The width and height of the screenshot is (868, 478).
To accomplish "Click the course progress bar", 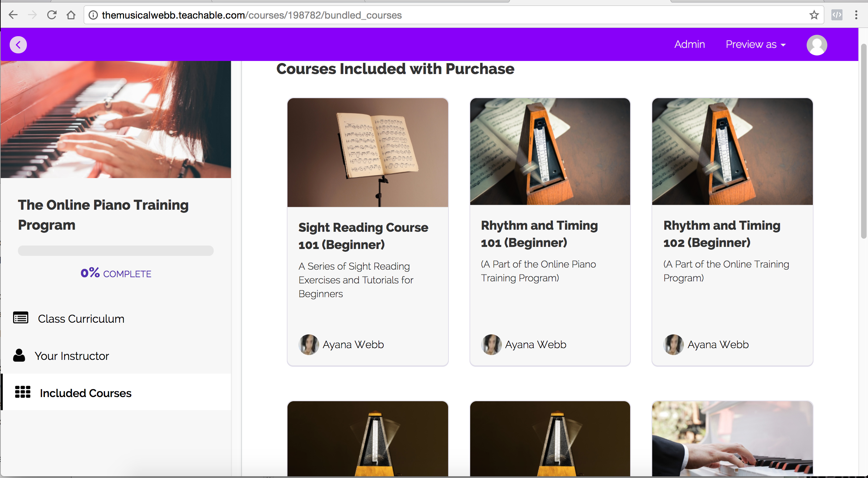I will [116, 250].
